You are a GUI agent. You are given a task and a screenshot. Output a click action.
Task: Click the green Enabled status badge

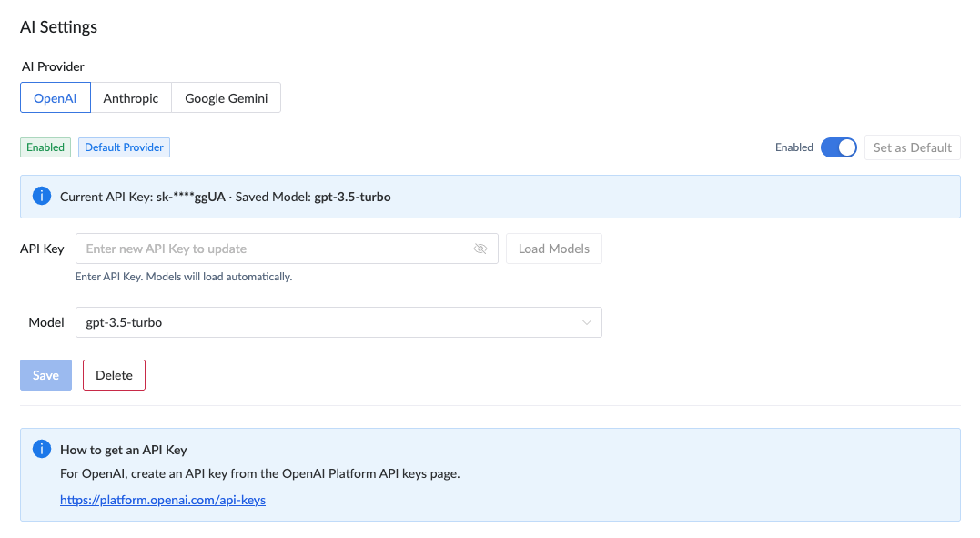point(45,147)
